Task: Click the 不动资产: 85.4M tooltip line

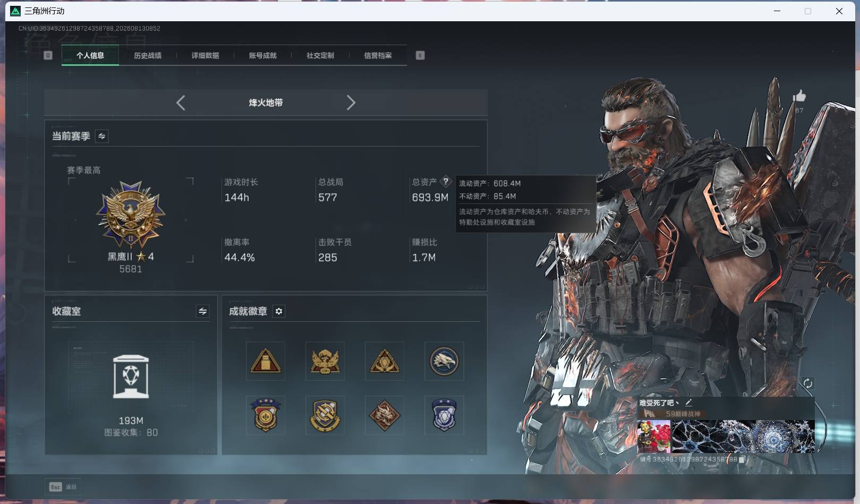Action: tap(488, 196)
